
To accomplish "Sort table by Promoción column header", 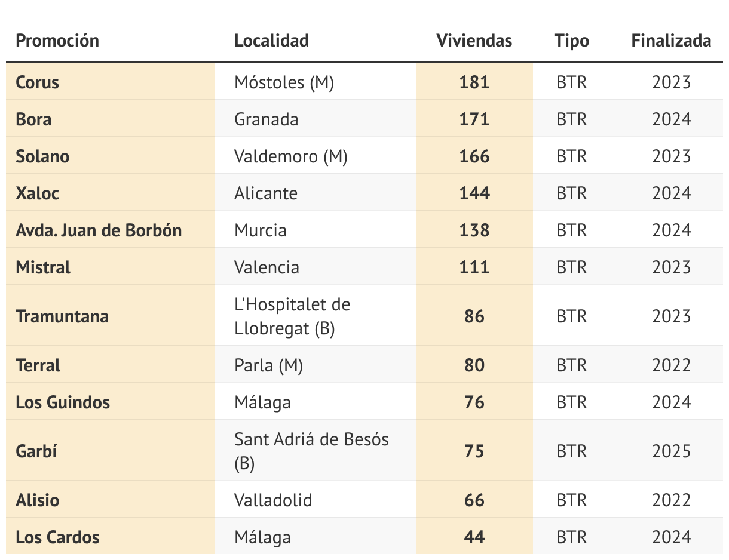I will pyautogui.click(x=57, y=41).
